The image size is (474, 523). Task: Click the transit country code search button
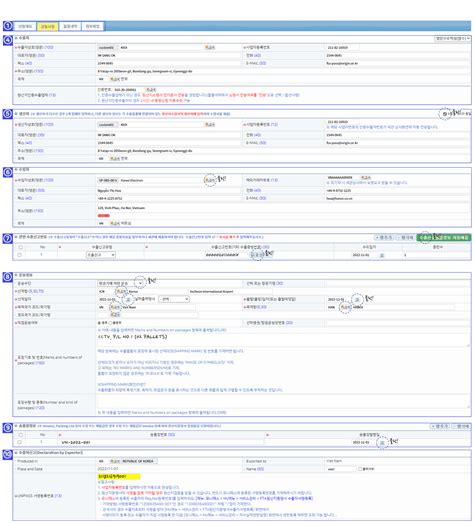(115, 315)
